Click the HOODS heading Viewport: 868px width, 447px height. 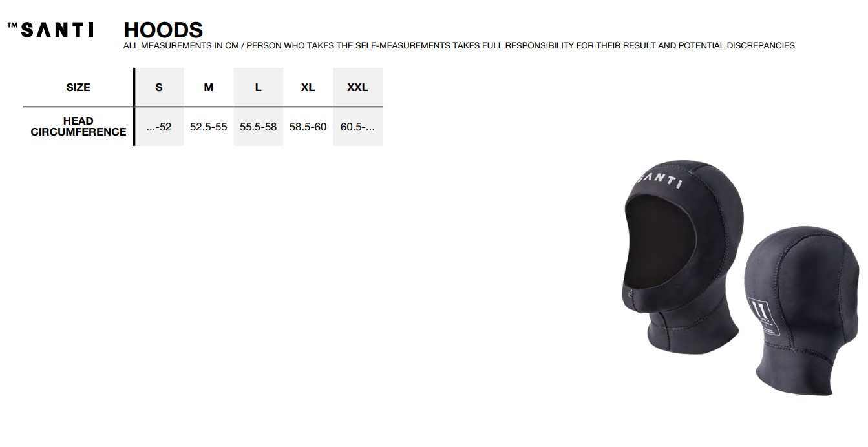tap(163, 30)
